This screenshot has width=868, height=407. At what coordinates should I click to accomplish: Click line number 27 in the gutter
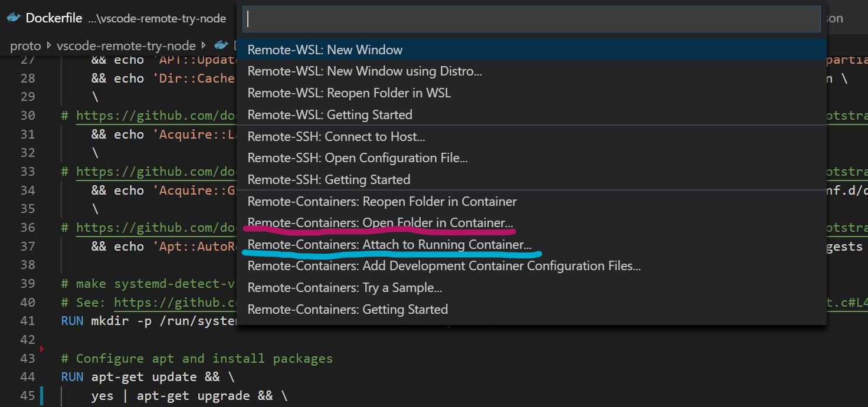pos(28,60)
